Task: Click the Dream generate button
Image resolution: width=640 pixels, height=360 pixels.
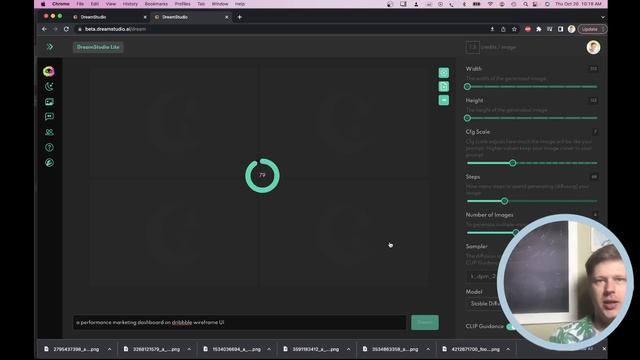Action: click(x=425, y=322)
